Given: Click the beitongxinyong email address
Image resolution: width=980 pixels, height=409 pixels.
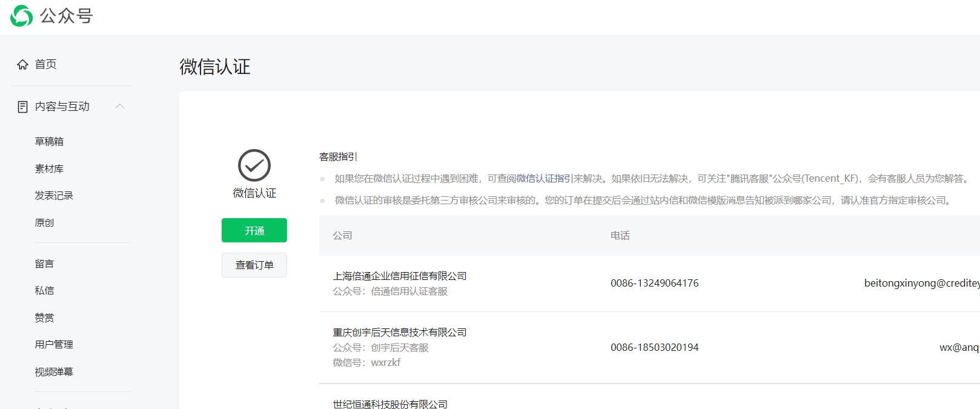Looking at the screenshot, I should coord(922,283).
